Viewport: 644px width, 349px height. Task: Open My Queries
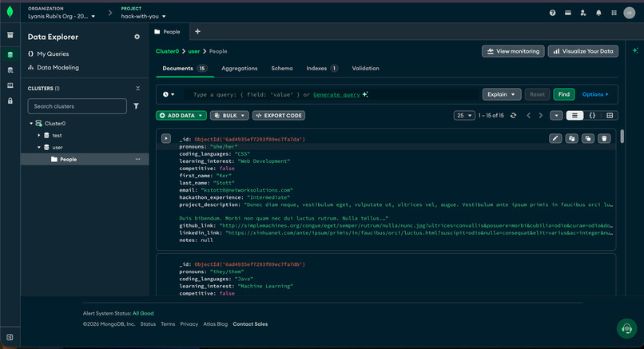pyautogui.click(x=49, y=54)
